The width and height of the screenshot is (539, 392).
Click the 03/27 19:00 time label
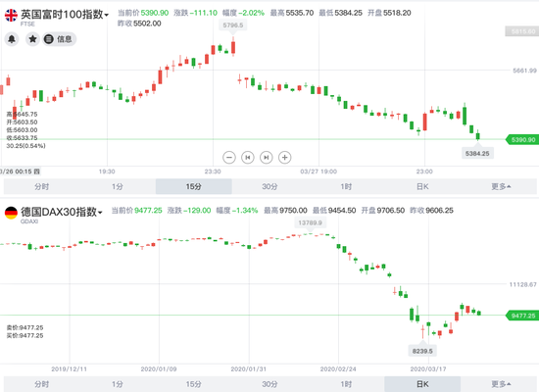click(x=318, y=171)
